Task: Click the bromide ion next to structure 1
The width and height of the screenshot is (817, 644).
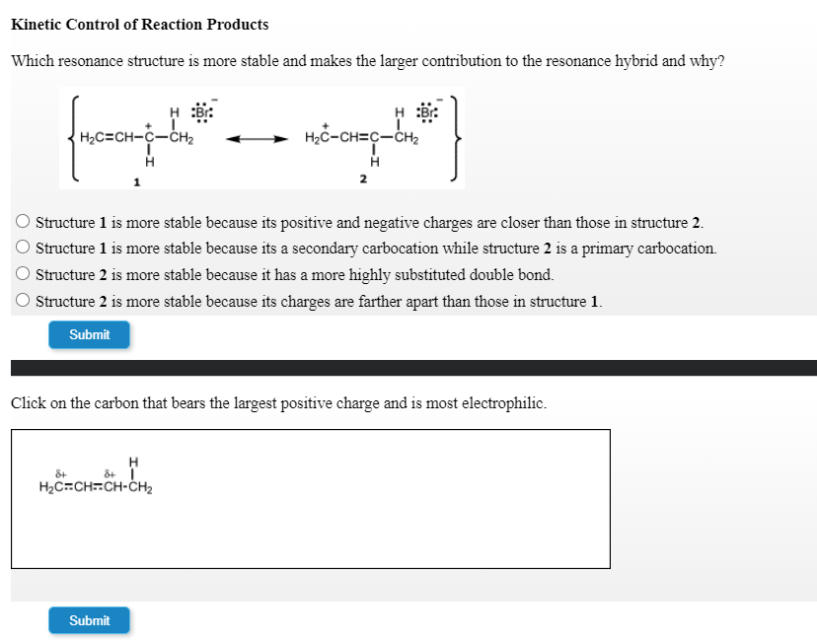Action: pos(203,111)
